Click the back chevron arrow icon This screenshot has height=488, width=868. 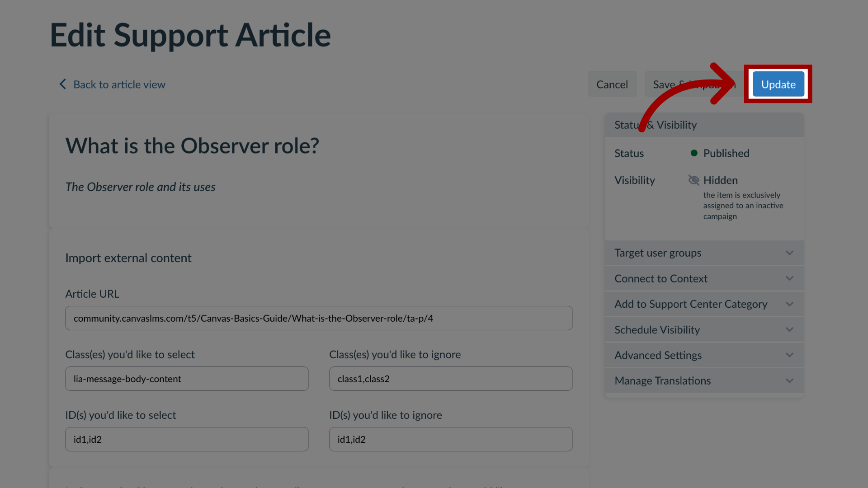[x=62, y=84]
